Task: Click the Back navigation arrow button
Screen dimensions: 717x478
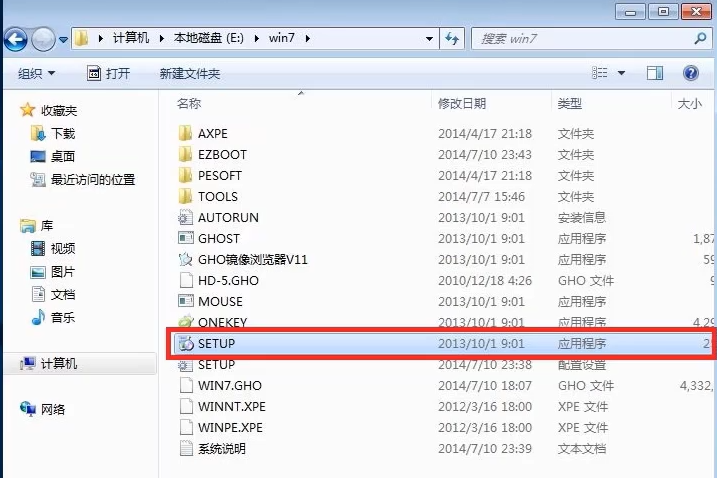Action: tap(16, 39)
